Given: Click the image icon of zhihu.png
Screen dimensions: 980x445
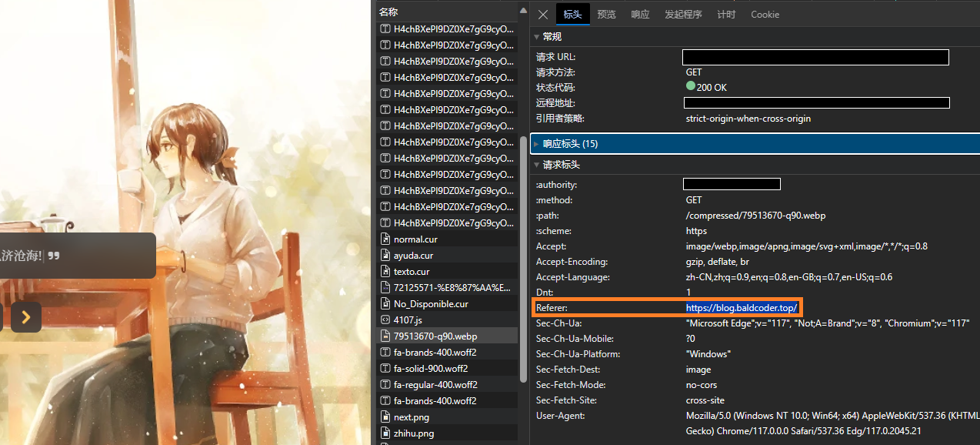Looking at the screenshot, I should (386, 433).
